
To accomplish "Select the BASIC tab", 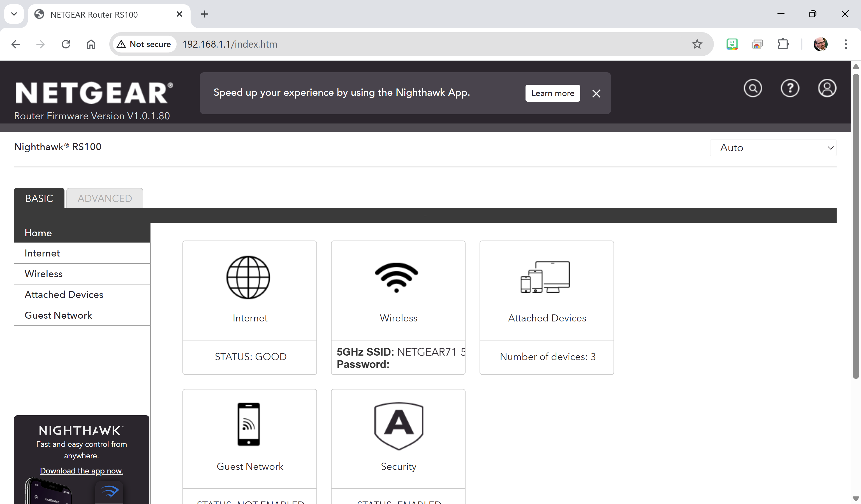I will coord(39,198).
